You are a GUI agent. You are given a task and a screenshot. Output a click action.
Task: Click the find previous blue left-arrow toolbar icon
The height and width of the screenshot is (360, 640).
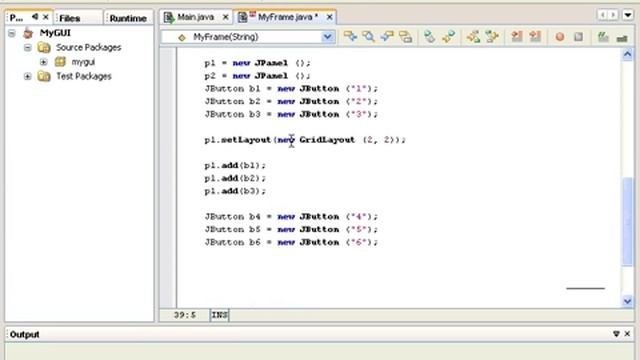[x=387, y=37]
